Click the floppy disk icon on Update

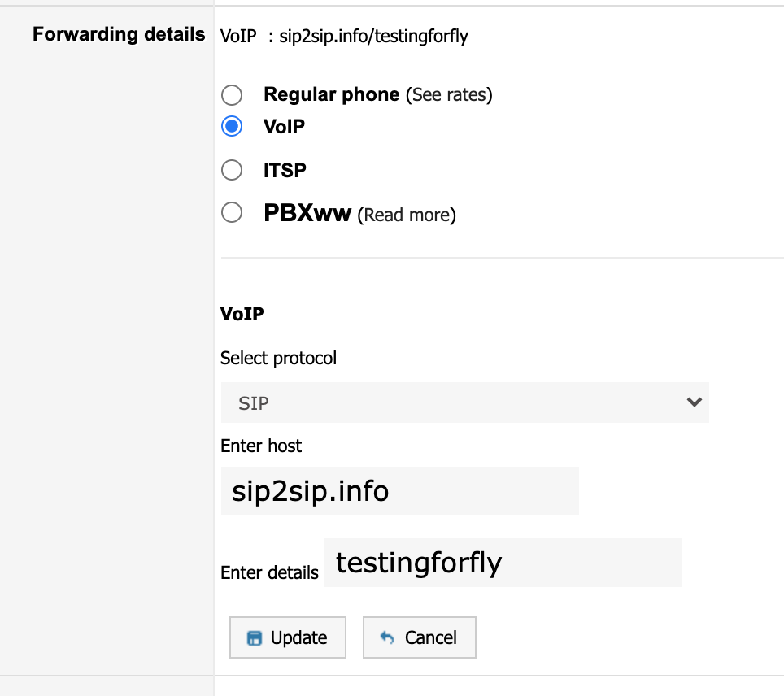pyautogui.click(x=255, y=638)
